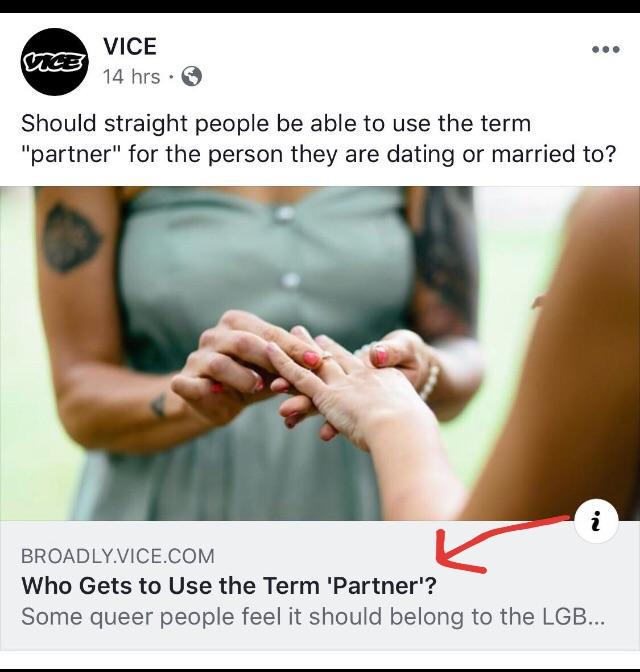Click the info 'i' button on link preview
The width and height of the screenshot is (640, 672).
coord(596,521)
